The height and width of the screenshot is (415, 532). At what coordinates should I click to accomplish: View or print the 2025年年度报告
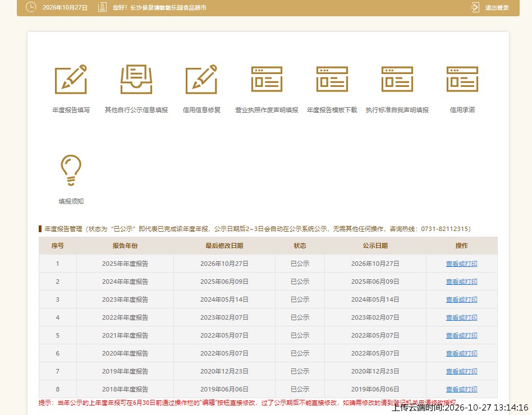[461, 264]
